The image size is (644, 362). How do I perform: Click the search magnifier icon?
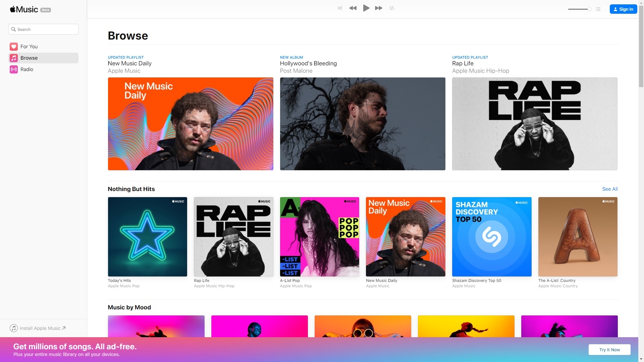(x=14, y=29)
